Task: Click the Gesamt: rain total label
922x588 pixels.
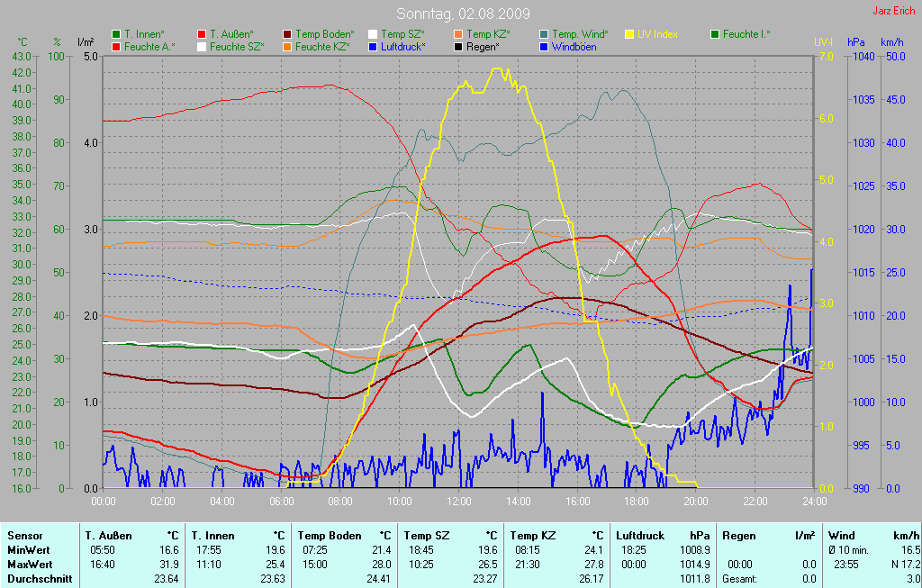Action: coord(740,579)
